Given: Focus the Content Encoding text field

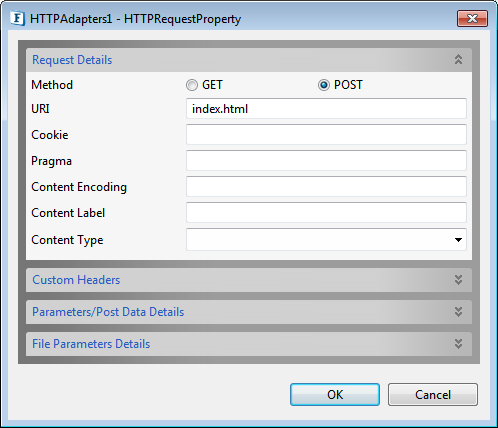Looking at the screenshot, I should 326,187.
